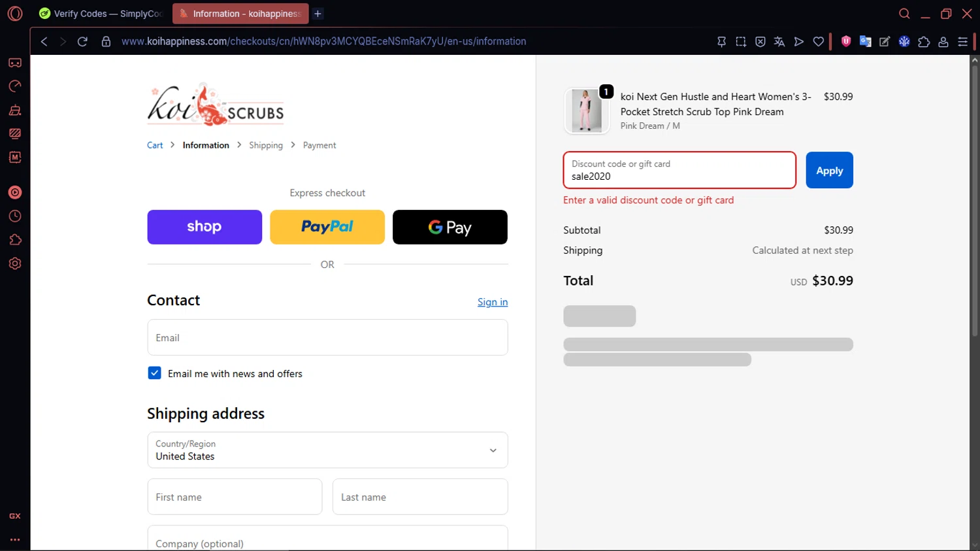Open GX Corner controller icon in sidebar
Viewport: 980px width, 551px height.
point(15,63)
